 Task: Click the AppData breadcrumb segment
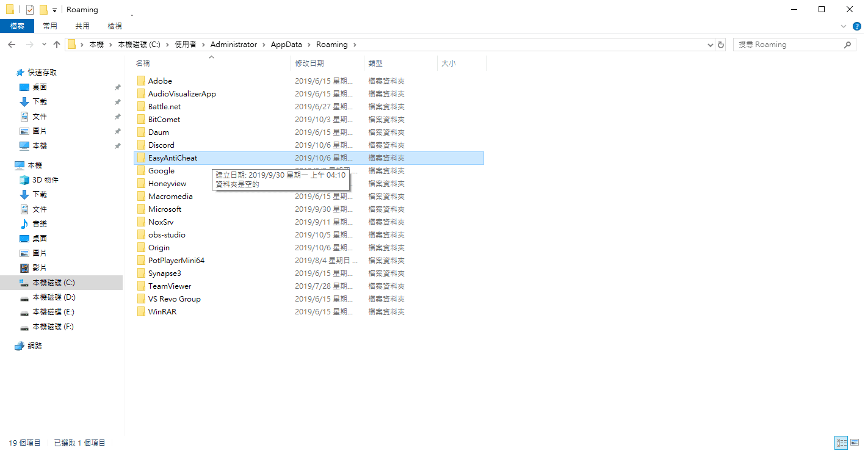[287, 45]
